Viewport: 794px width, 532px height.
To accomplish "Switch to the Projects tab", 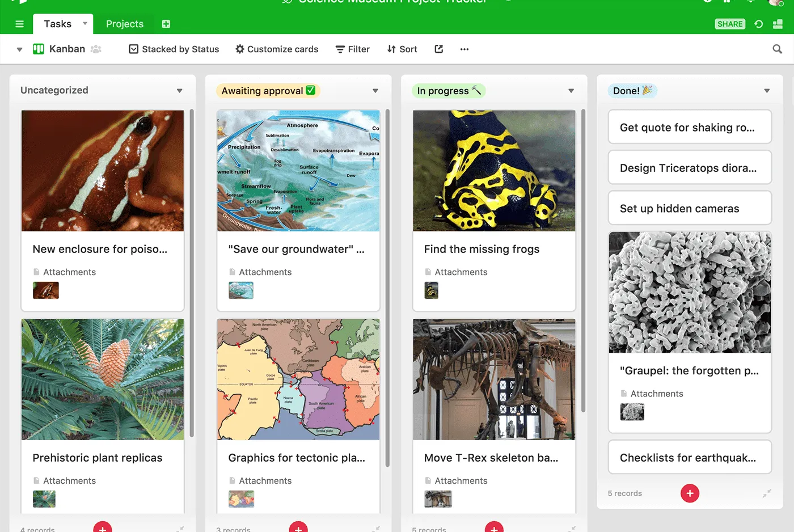I will pos(125,24).
